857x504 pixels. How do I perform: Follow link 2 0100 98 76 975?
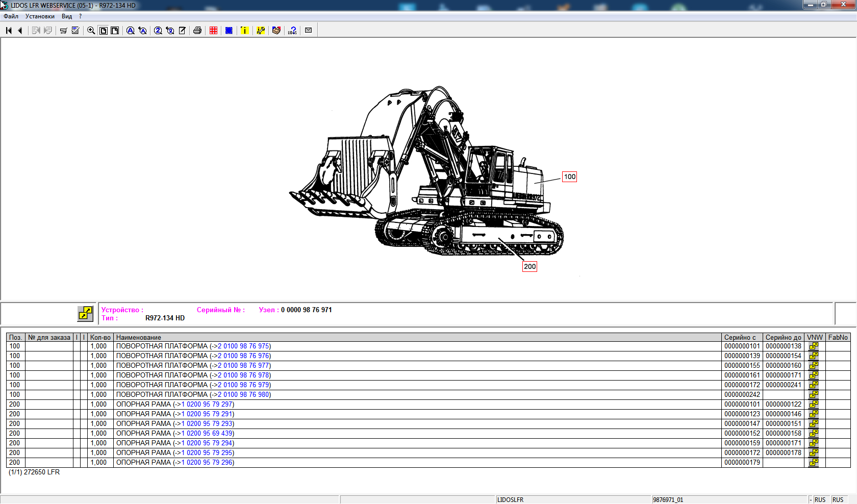244,346
